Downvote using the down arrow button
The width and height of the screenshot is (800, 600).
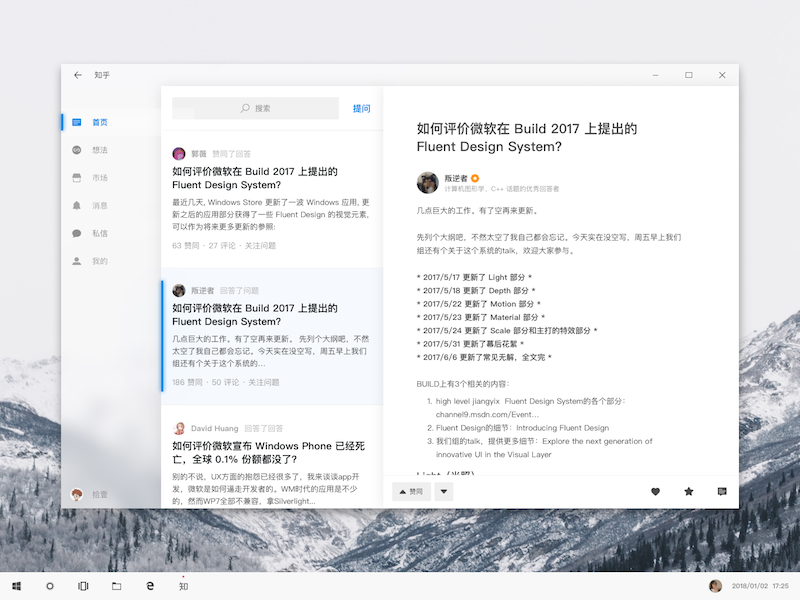444,492
